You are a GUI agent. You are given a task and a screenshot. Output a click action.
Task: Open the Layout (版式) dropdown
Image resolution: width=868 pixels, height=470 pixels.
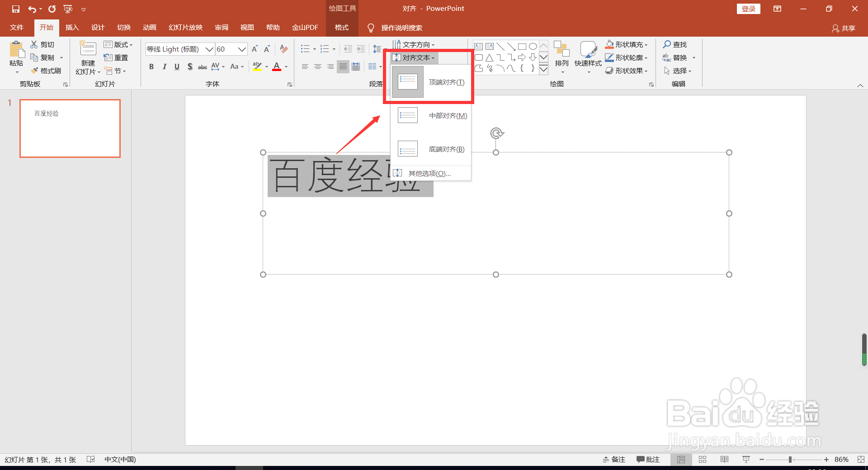[118, 44]
